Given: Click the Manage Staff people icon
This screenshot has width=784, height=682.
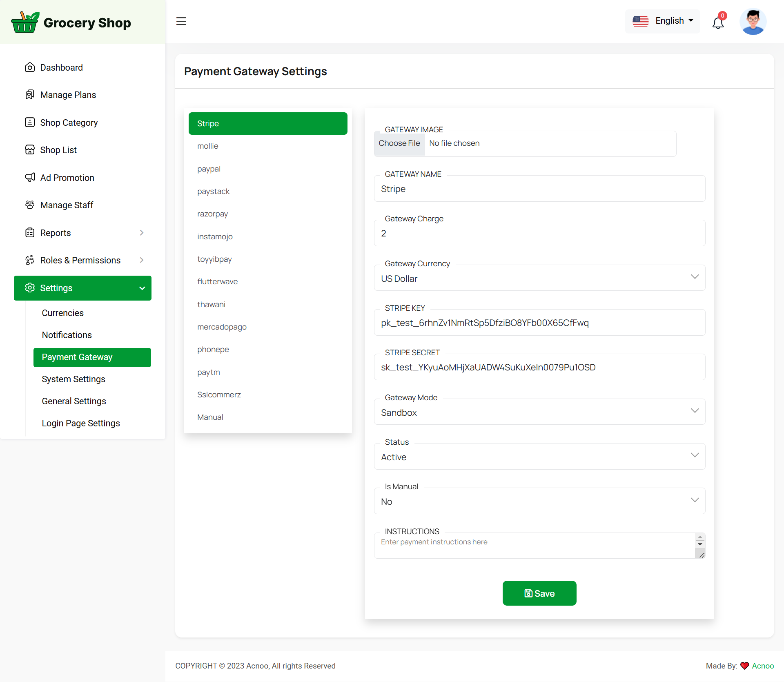Looking at the screenshot, I should coord(30,205).
